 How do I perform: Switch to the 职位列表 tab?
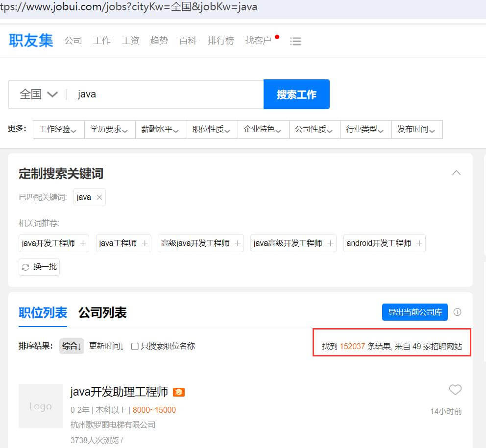click(43, 312)
